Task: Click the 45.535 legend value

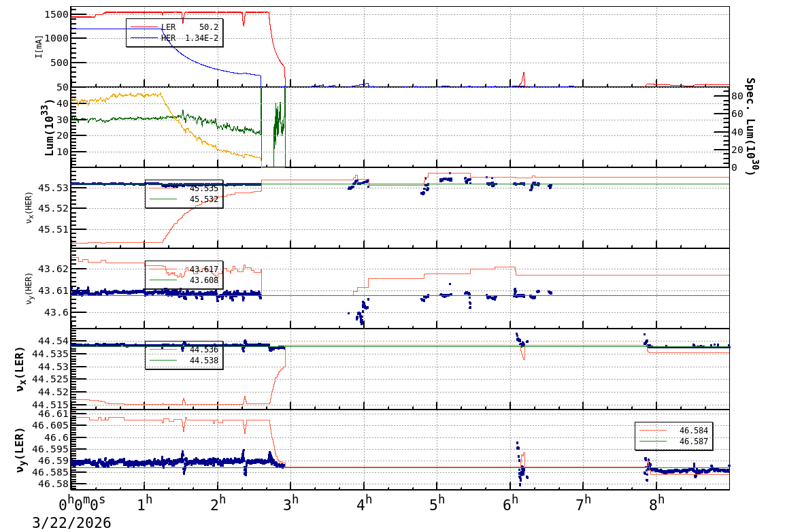Action: click(x=203, y=188)
